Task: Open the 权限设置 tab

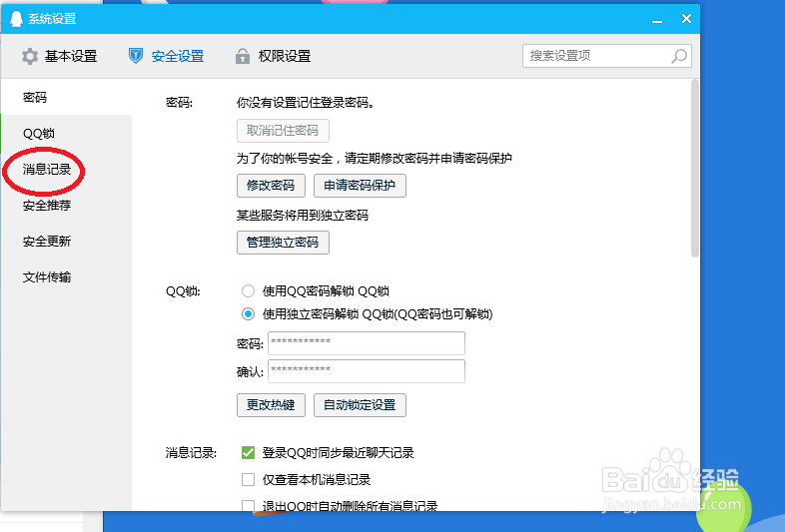Action: pyautogui.click(x=274, y=56)
